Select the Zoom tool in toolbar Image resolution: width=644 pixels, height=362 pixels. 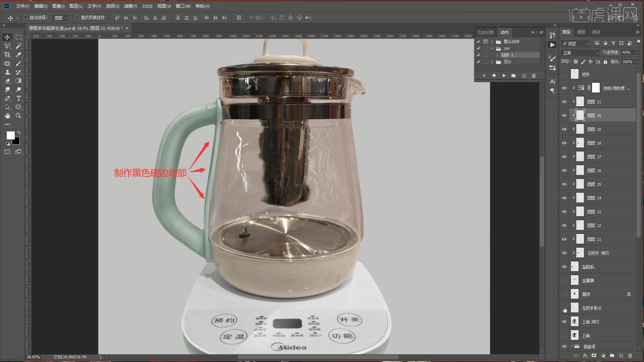tap(18, 116)
